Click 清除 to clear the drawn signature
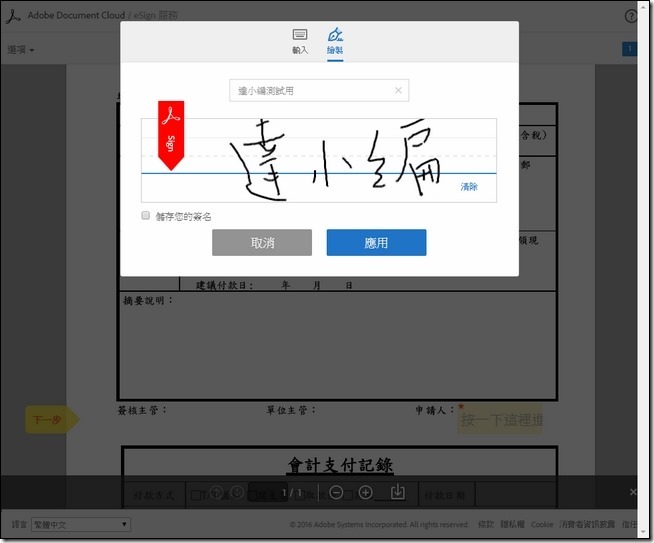The width and height of the screenshot is (654, 543). pos(469,187)
